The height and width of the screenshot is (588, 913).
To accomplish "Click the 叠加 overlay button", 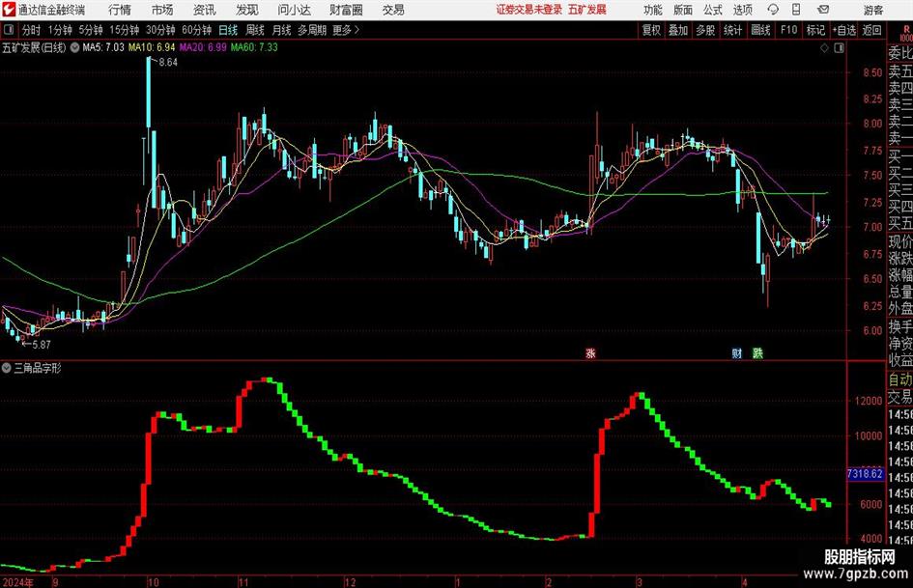I will 678,30.
